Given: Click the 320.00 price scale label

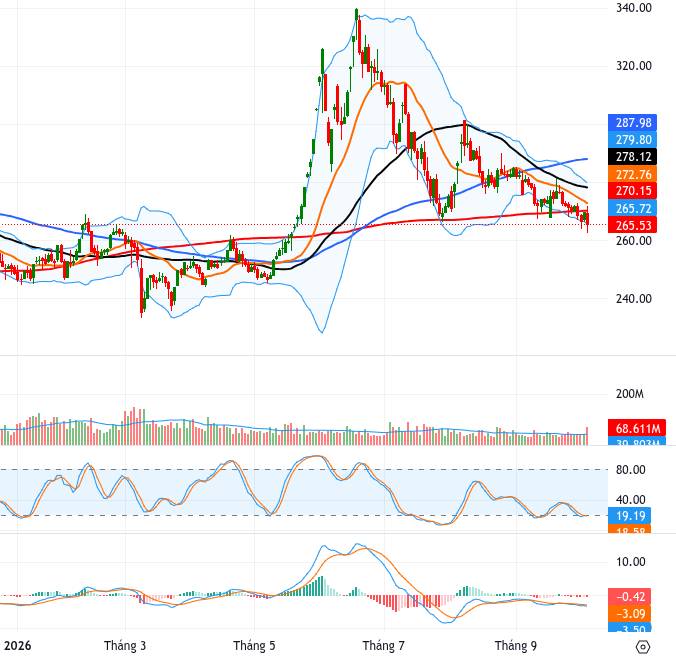Looking at the screenshot, I should 633,66.
